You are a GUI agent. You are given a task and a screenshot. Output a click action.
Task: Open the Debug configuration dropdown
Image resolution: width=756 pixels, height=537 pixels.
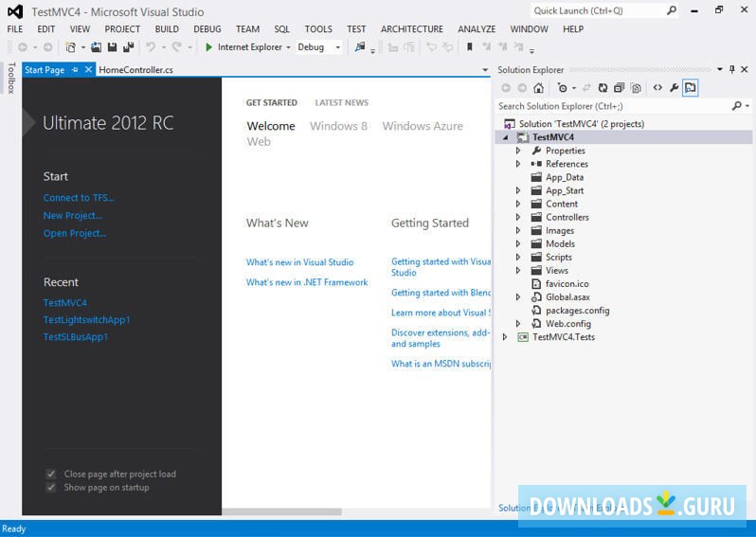[337, 47]
